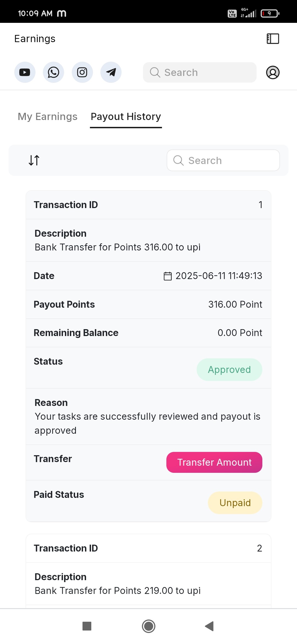The image size is (297, 644).
Task: Tap the Unpaid paid-status badge
Action: pos(235,503)
